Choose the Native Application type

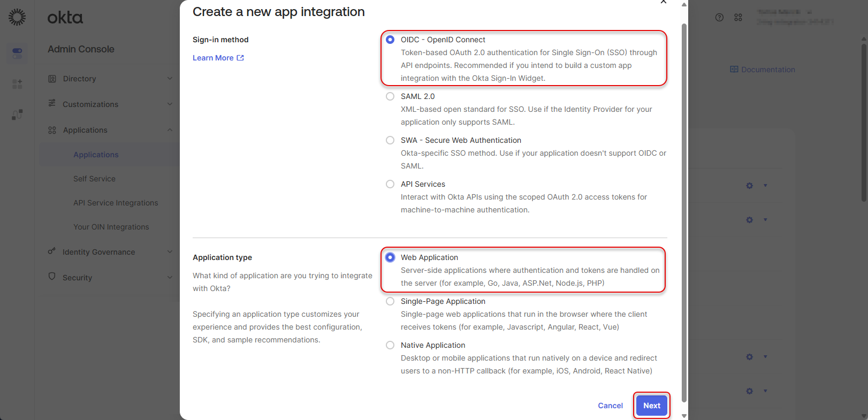(390, 345)
